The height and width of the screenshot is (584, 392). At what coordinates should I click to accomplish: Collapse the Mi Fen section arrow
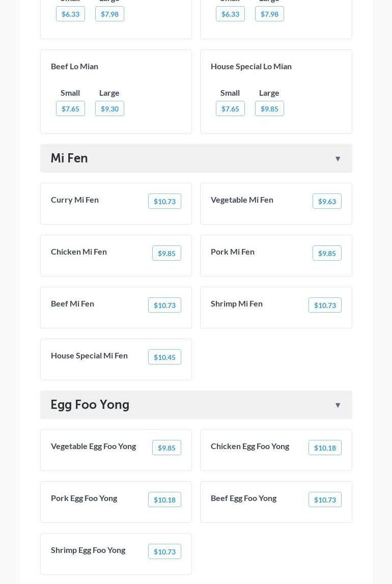click(x=338, y=159)
